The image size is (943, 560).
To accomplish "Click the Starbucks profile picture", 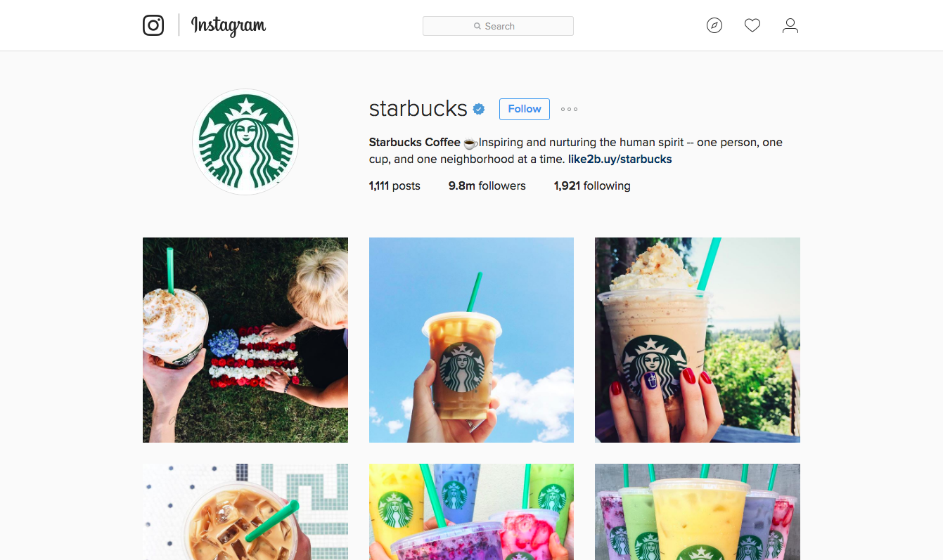I will coord(245,142).
